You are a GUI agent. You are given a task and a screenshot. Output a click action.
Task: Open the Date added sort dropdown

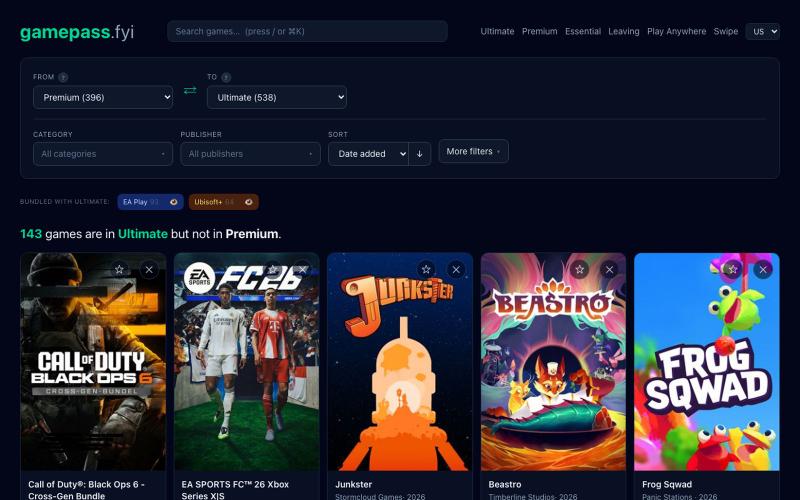click(x=368, y=154)
